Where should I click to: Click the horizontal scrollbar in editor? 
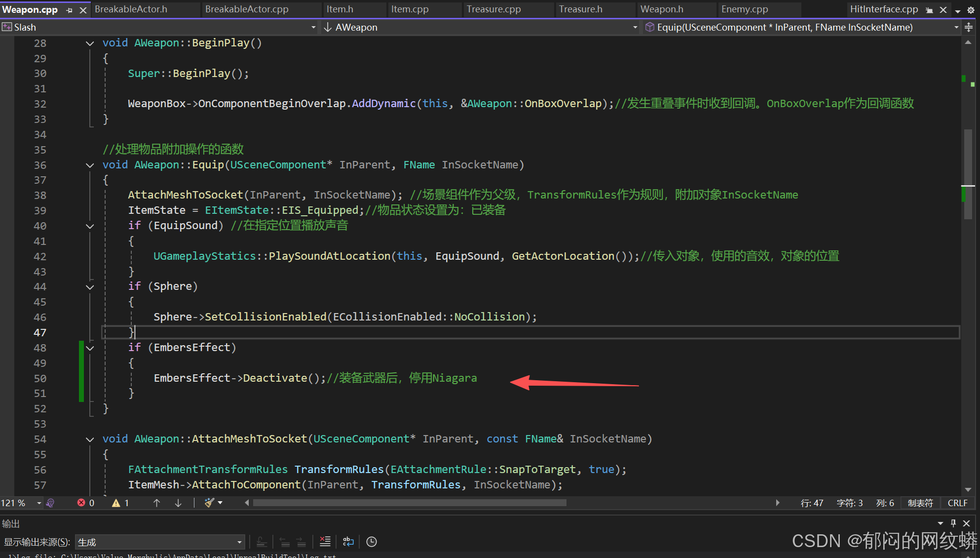pos(410,503)
